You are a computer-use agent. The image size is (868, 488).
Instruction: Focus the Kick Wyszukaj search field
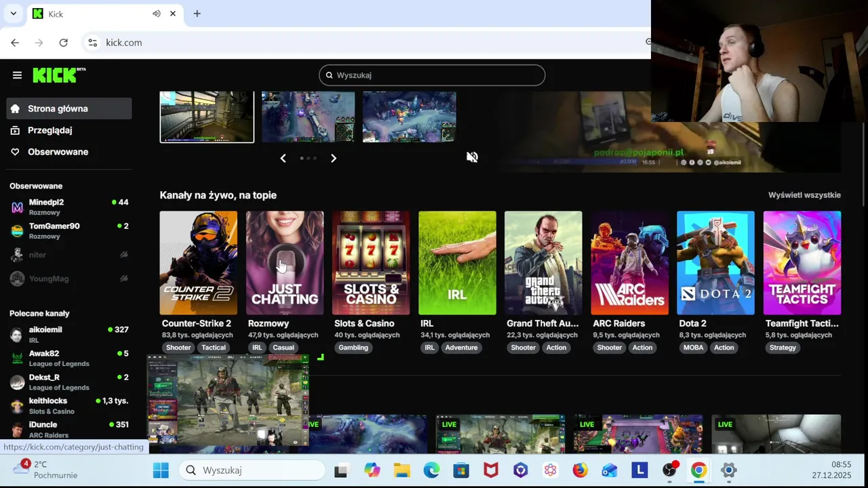click(432, 75)
